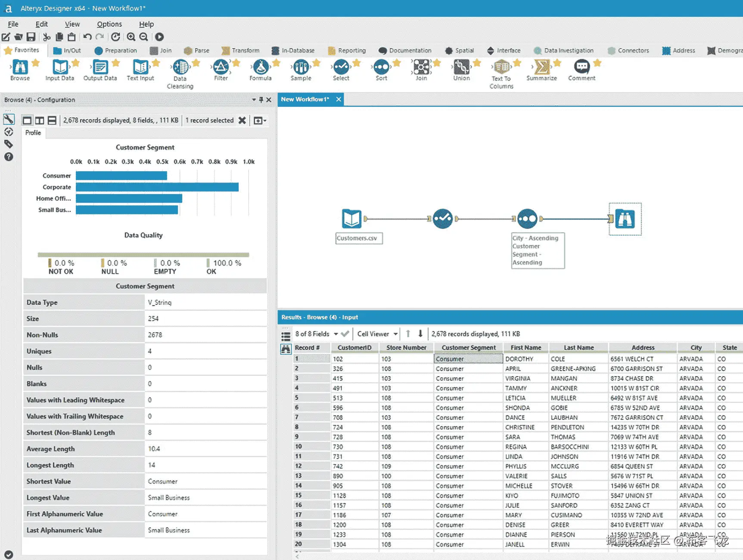
Task: Clear the selected record with X
Action: 242,121
